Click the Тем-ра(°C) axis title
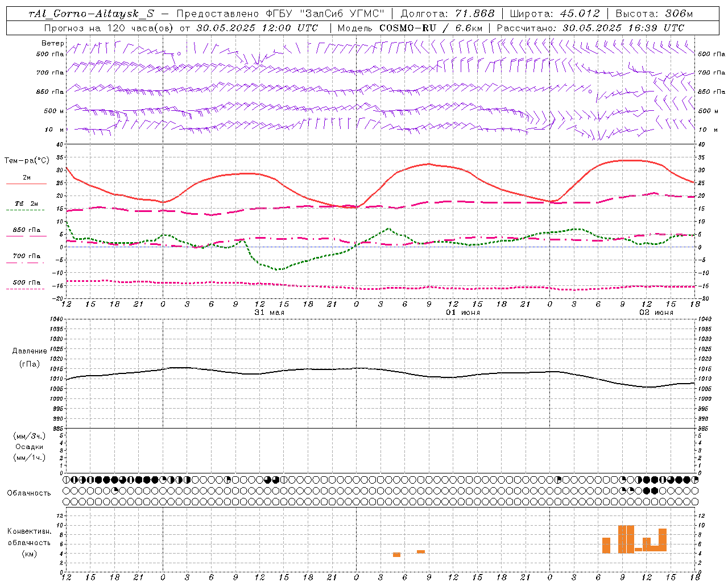Viewport: 728px width, 582px height. [x=27, y=161]
